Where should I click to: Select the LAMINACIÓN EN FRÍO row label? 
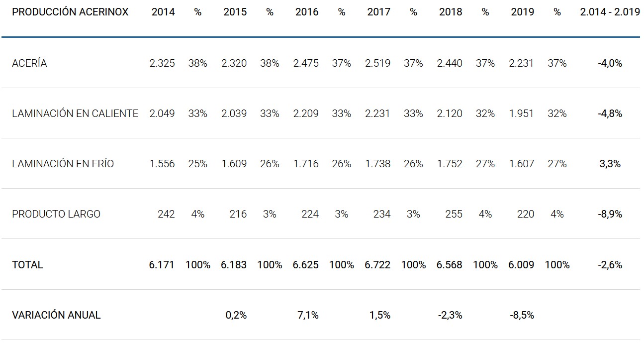pos(63,164)
